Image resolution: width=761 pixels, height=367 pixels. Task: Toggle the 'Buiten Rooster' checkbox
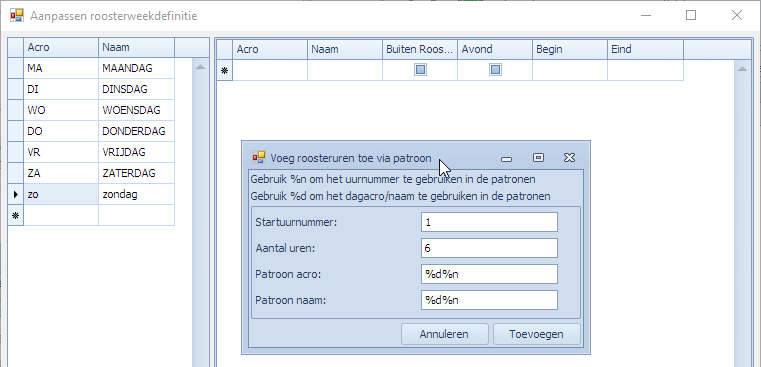(420, 70)
